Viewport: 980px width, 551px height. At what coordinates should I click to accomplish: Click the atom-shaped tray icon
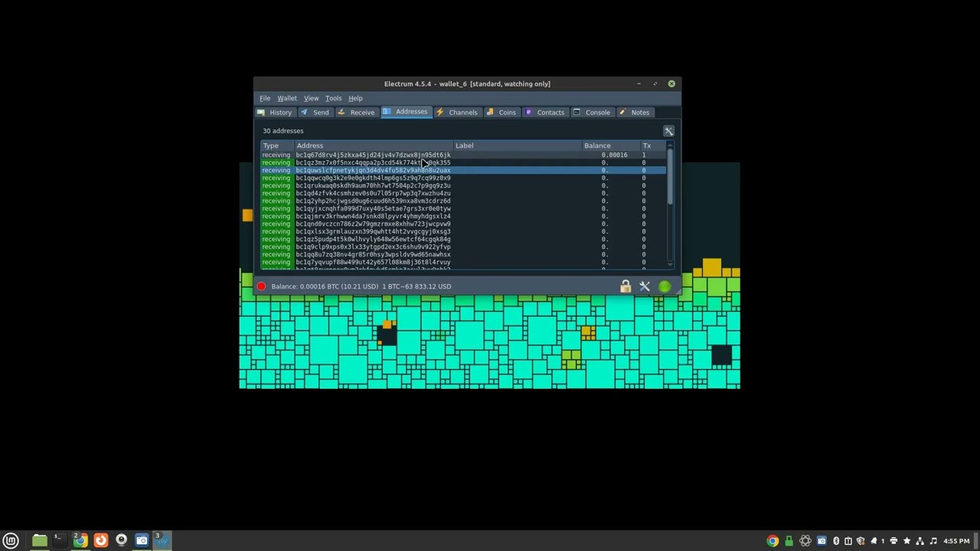[805, 541]
